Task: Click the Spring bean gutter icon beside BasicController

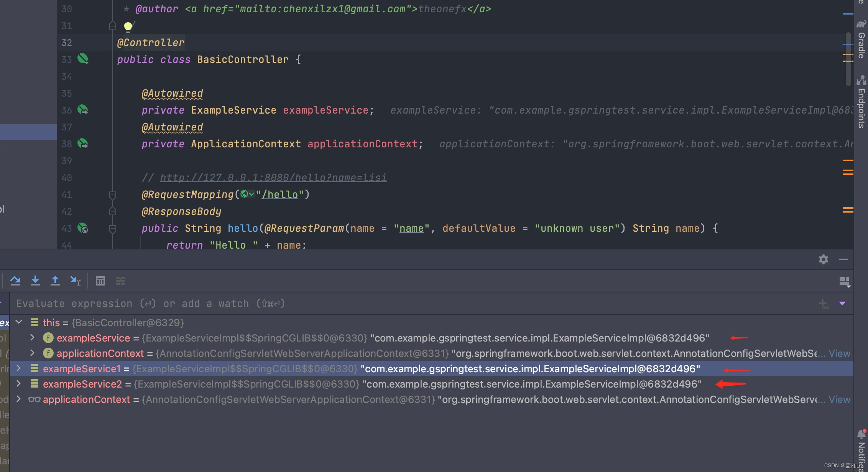Action: [83, 59]
